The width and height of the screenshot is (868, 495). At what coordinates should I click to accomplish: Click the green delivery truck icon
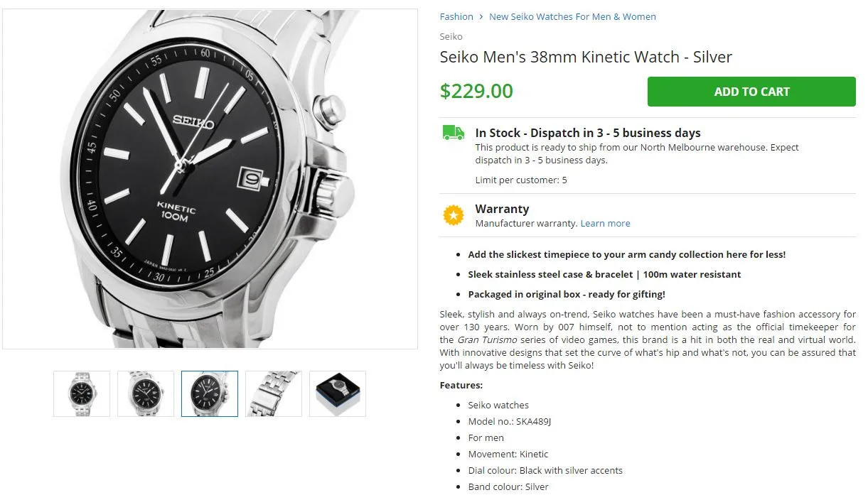pos(454,133)
